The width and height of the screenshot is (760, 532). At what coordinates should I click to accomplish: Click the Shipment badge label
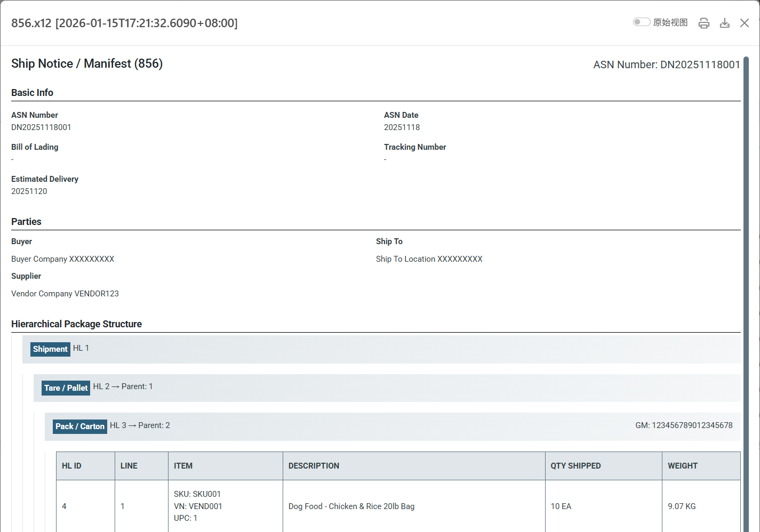coord(50,349)
